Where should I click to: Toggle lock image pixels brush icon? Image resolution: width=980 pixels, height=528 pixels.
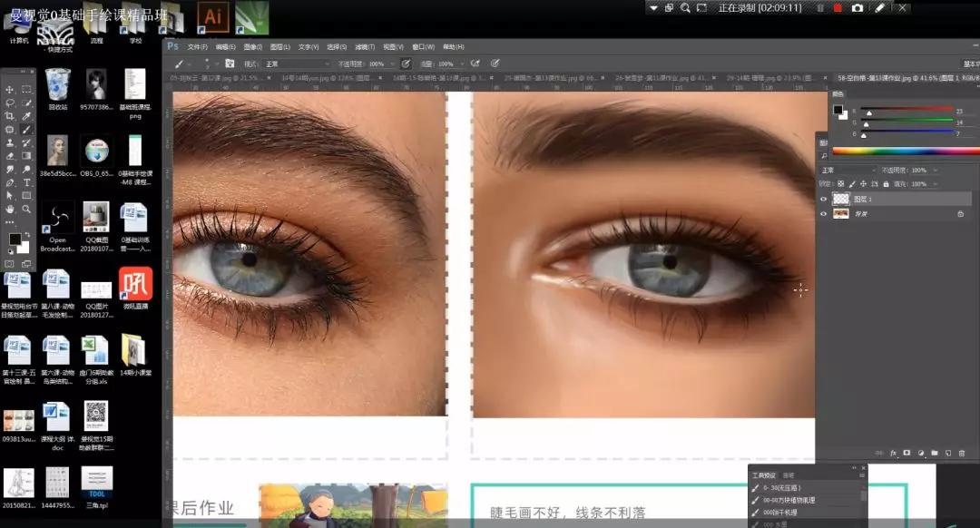pos(852,184)
